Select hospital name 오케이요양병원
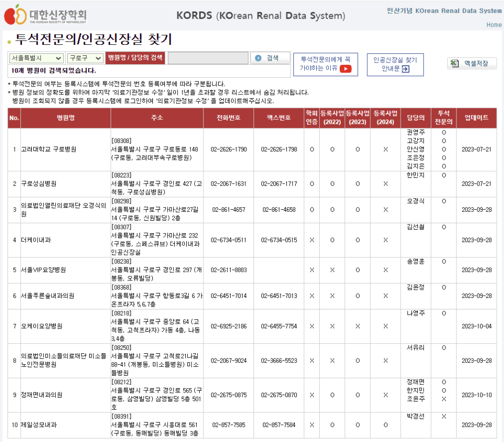The width and height of the screenshot is (504, 442). tap(41, 326)
